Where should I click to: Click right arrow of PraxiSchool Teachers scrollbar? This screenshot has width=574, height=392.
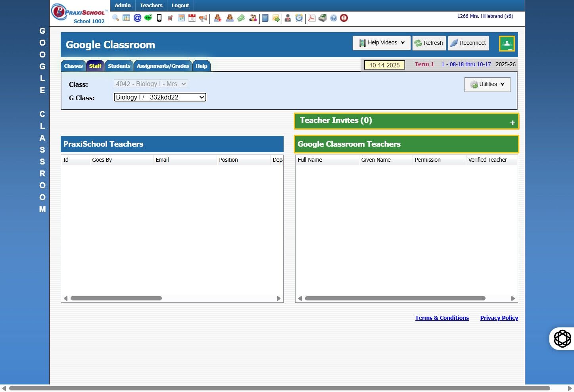coord(278,298)
